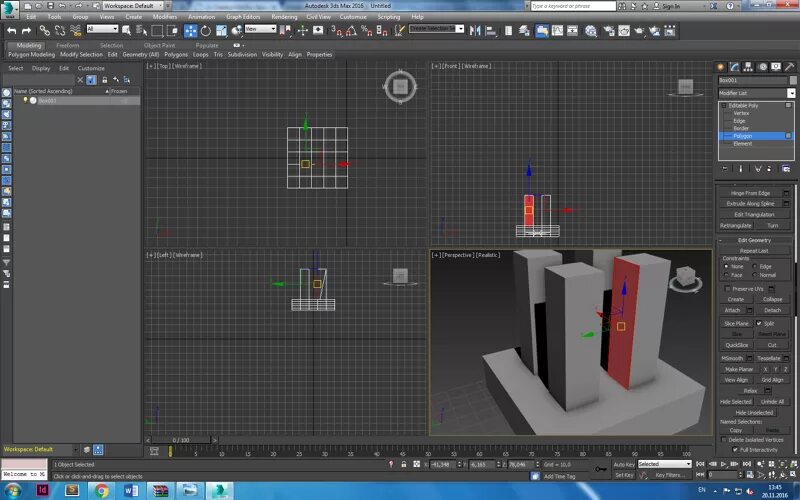Activate the Select and Scale tool
800x500 pixels.
(x=221, y=31)
